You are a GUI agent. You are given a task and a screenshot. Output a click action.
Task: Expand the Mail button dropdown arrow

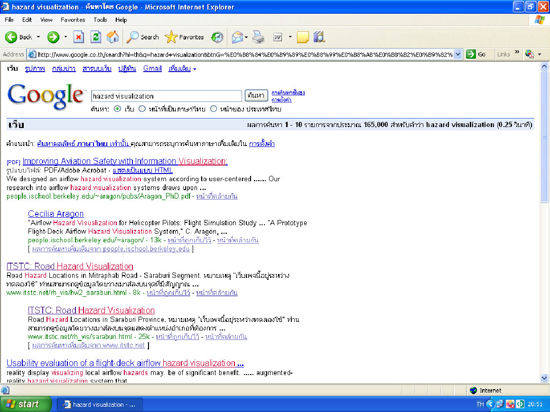247,37
